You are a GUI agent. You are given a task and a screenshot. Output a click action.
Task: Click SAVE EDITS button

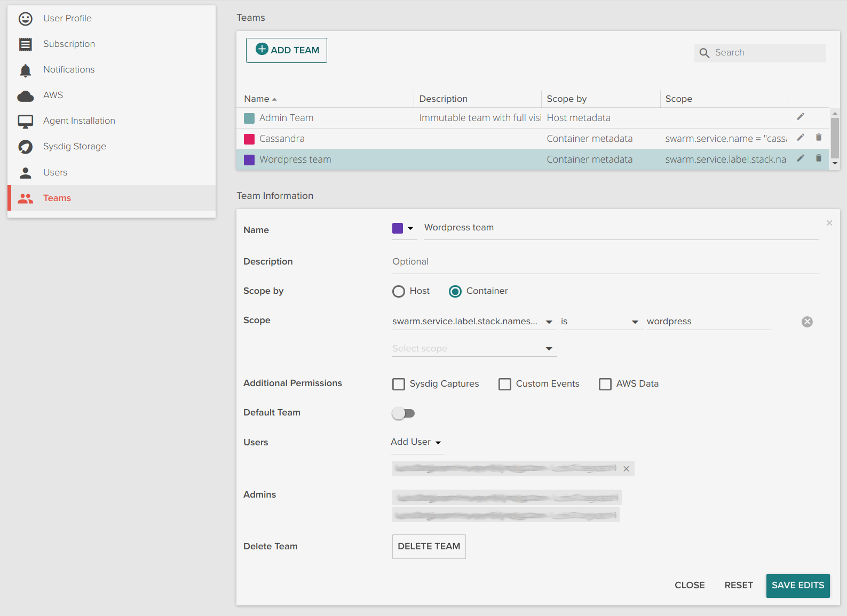pyautogui.click(x=798, y=586)
